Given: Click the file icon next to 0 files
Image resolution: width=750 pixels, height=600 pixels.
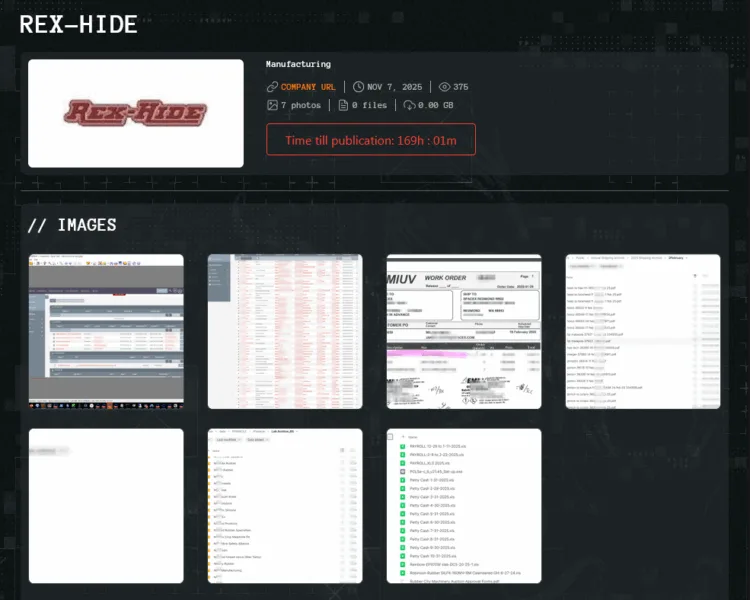Looking at the screenshot, I should tap(343, 105).
